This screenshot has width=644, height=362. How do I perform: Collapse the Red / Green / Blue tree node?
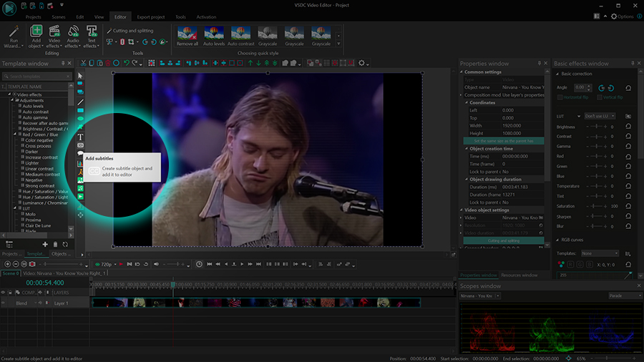15,134
